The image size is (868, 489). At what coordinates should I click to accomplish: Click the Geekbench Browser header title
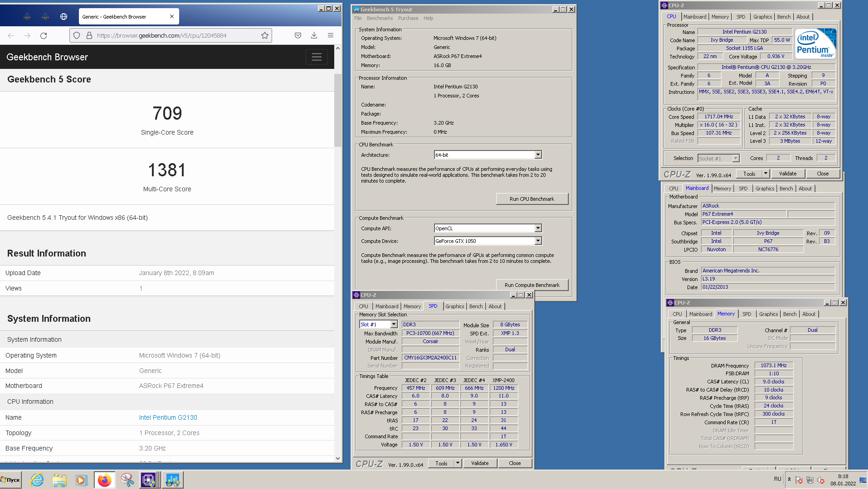point(47,57)
